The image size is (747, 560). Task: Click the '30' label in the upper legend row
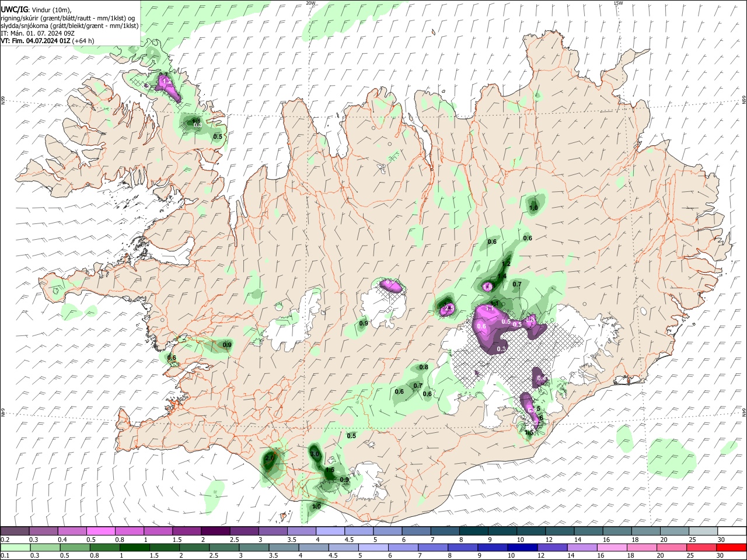pyautogui.click(x=721, y=540)
